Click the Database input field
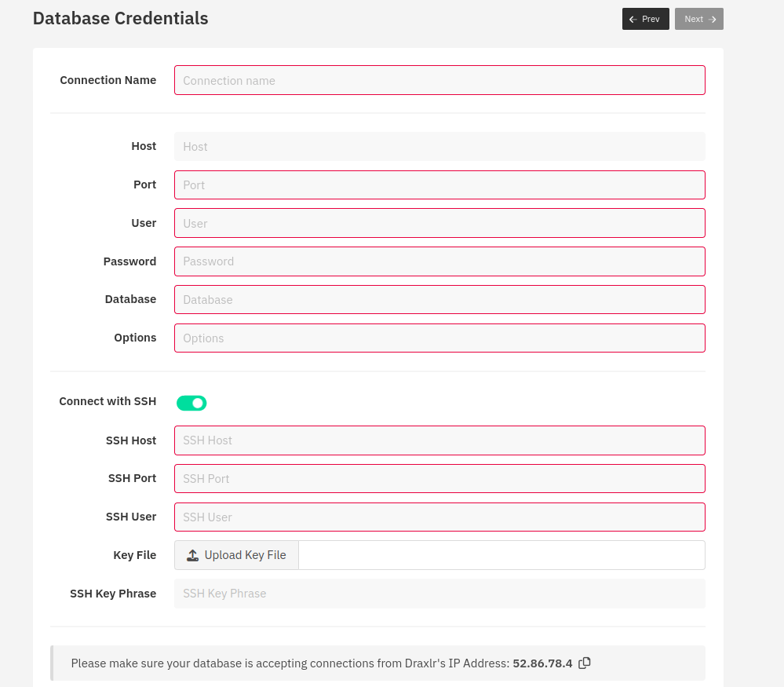Viewport: 784px width, 687px height. (x=439, y=300)
